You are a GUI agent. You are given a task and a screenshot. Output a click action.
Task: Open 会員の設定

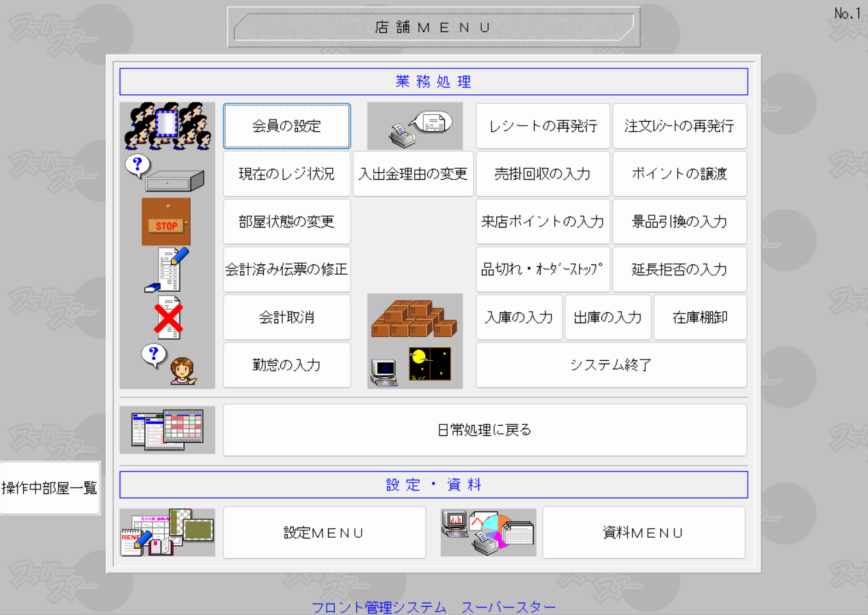tap(287, 126)
